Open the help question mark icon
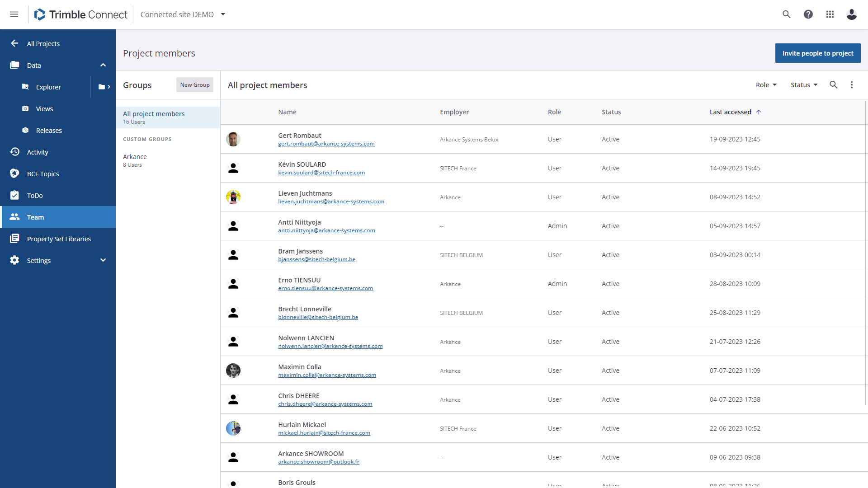 click(x=808, y=14)
